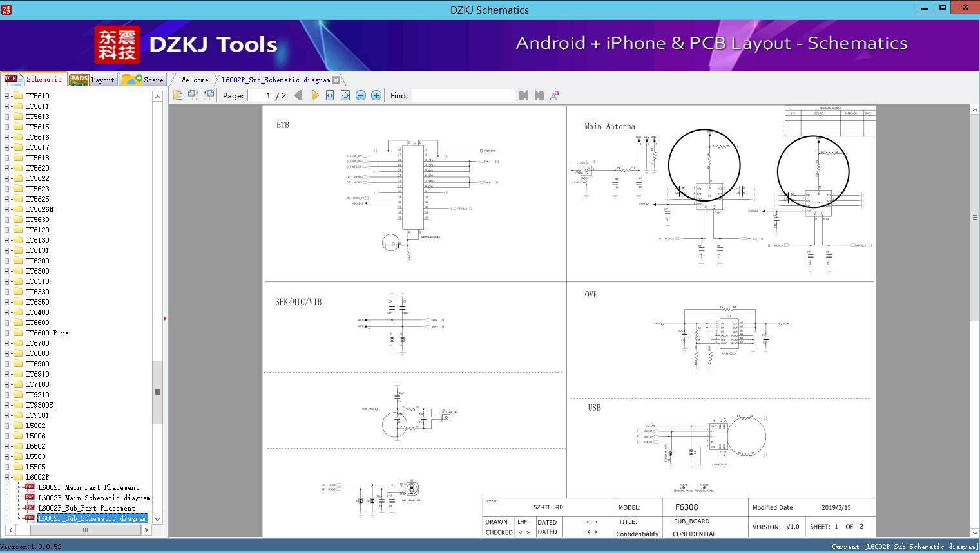980x553 pixels.
Task: Click the previous page arrow
Action: click(298, 95)
